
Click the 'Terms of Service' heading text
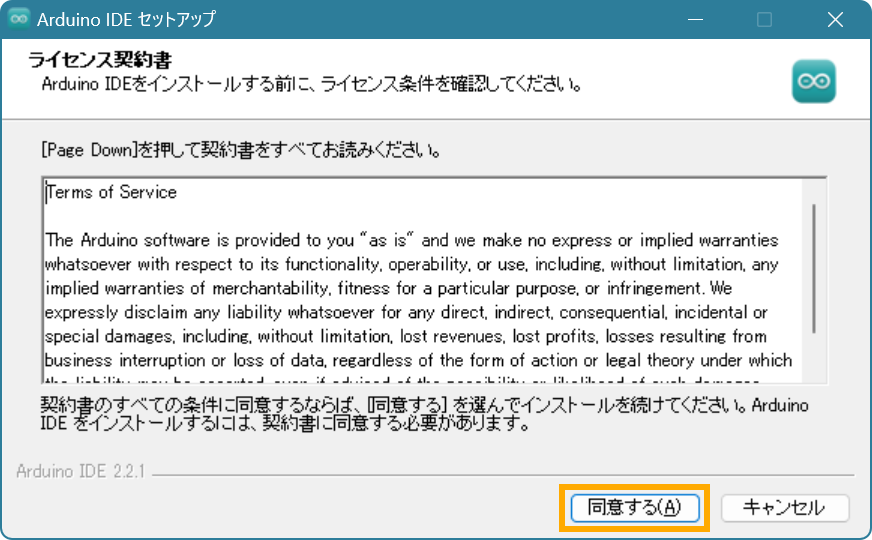coord(111,192)
